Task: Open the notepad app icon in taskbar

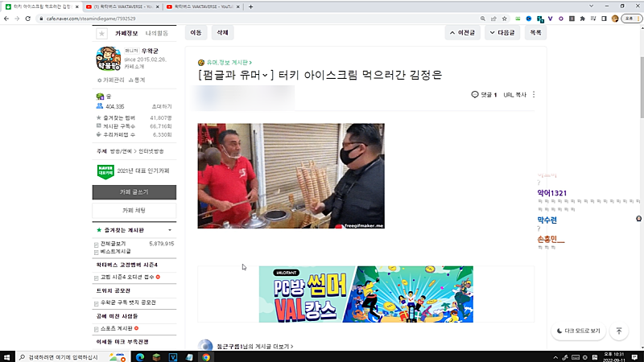Action: point(189,357)
